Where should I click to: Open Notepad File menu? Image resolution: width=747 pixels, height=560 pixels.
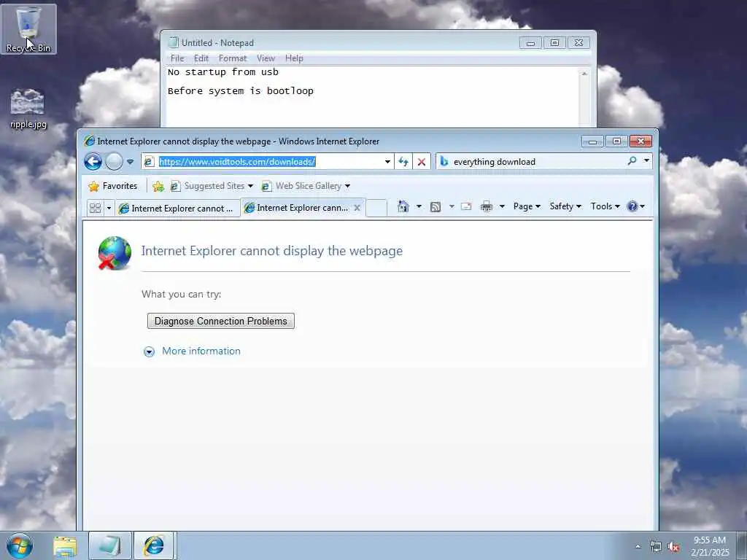(x=177, y=58)
